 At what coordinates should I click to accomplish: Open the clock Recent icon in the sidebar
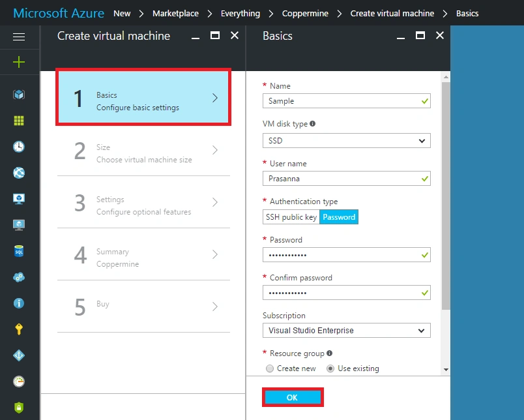(x=19, y=147)
